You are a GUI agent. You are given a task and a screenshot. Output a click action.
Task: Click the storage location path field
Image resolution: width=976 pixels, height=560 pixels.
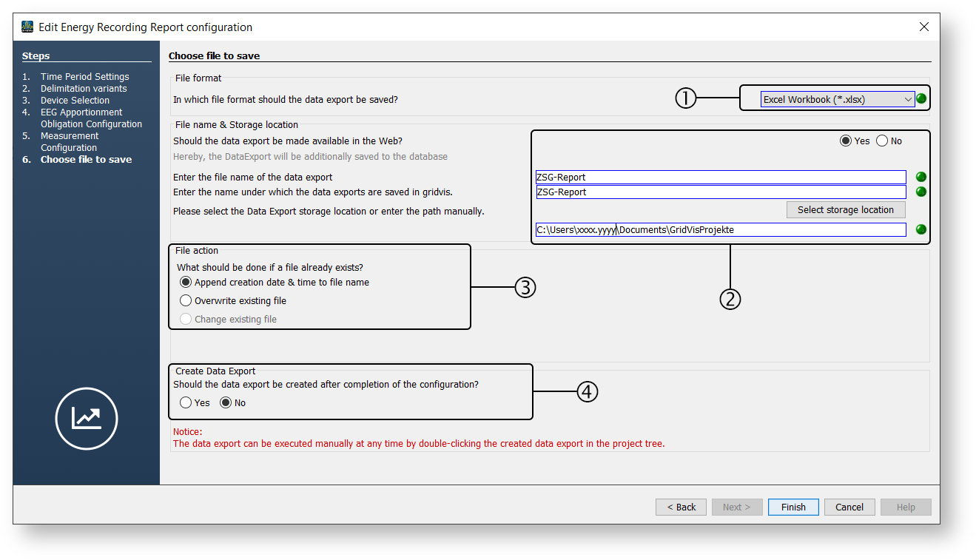pos(720,229)
